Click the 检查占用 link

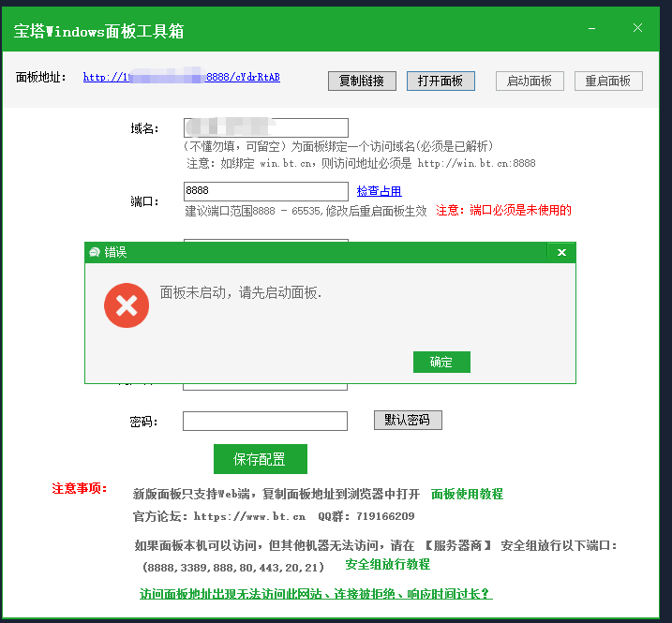pyautogui.click(x=380, y=191)
